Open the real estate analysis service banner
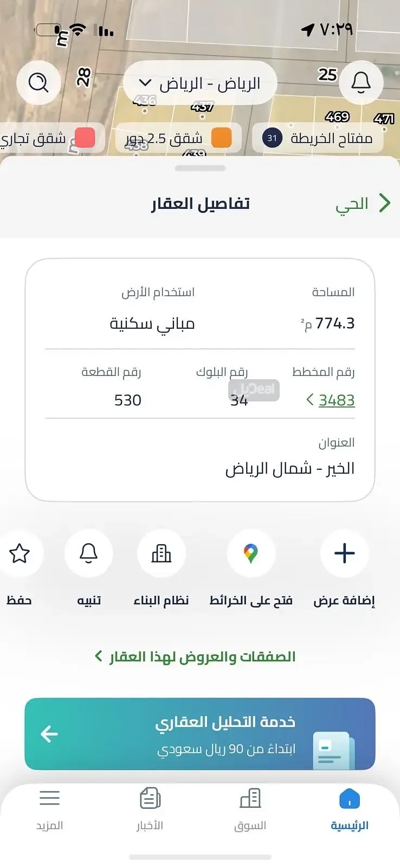 tap(200, 733)
